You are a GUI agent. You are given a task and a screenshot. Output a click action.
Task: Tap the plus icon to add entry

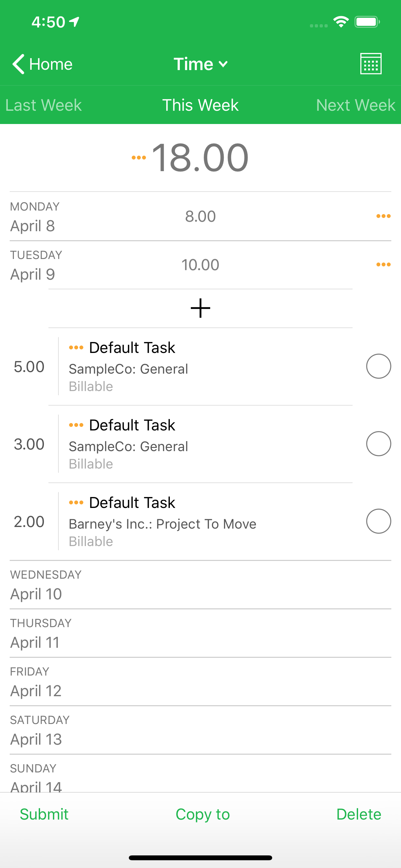click(x=200, y=308)
